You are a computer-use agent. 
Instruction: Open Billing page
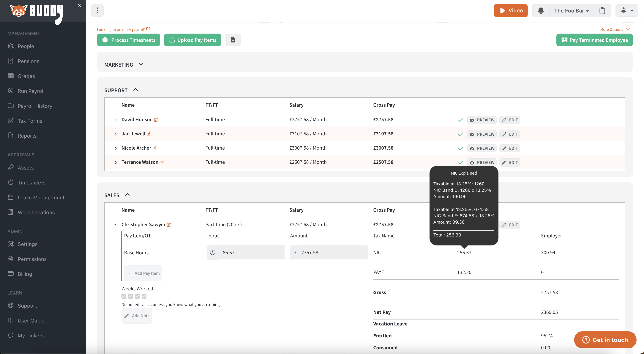(25, 274)
